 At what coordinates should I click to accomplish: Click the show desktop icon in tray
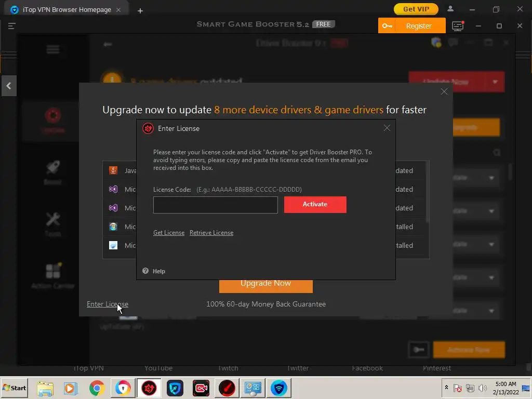click(x=526, y=388)
